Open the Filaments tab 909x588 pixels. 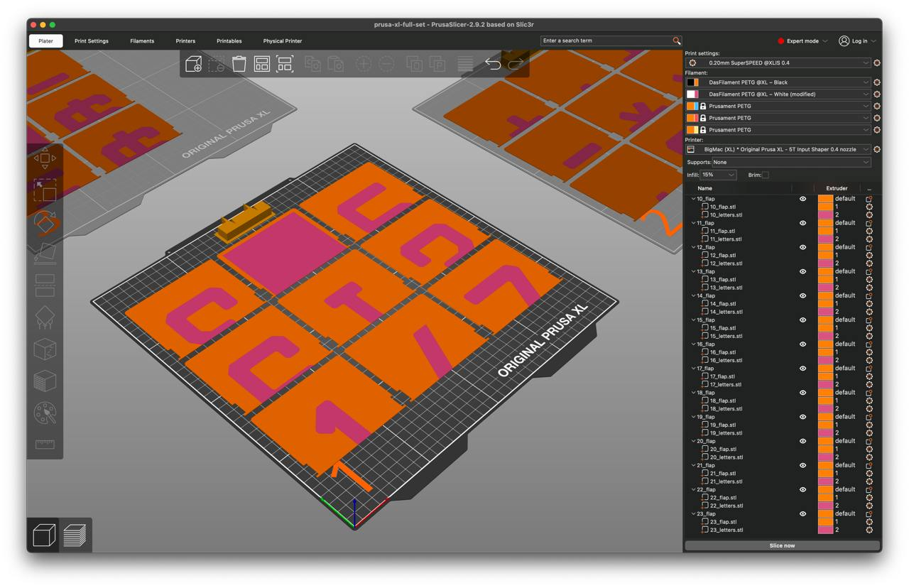click(x=142, y=41)
